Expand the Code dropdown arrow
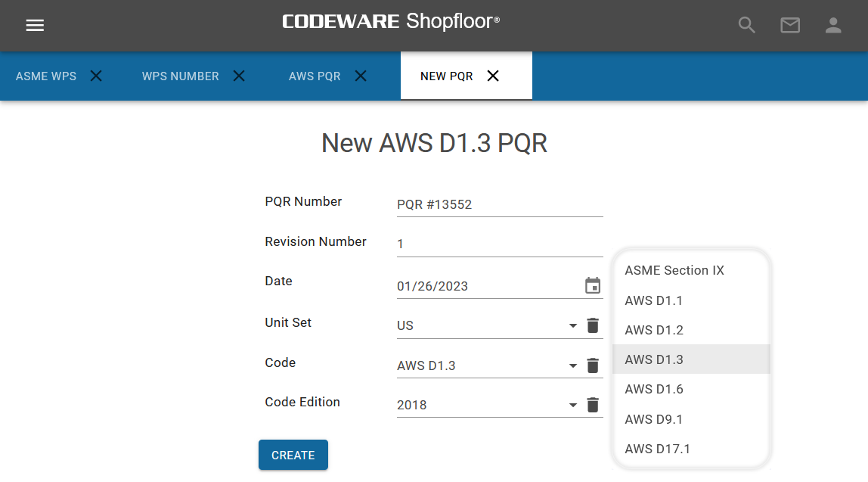Viewport: 868px width, 482px height. point(573,365)
